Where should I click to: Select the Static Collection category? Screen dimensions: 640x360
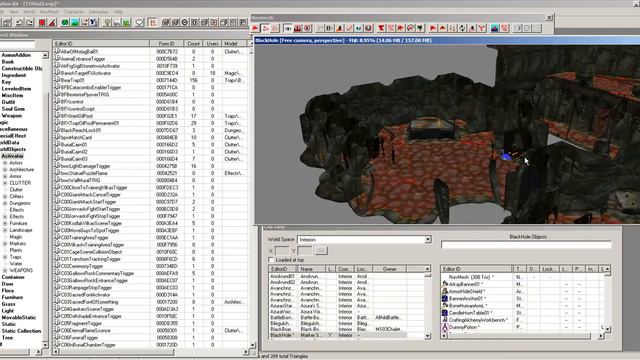coord(21,331)
